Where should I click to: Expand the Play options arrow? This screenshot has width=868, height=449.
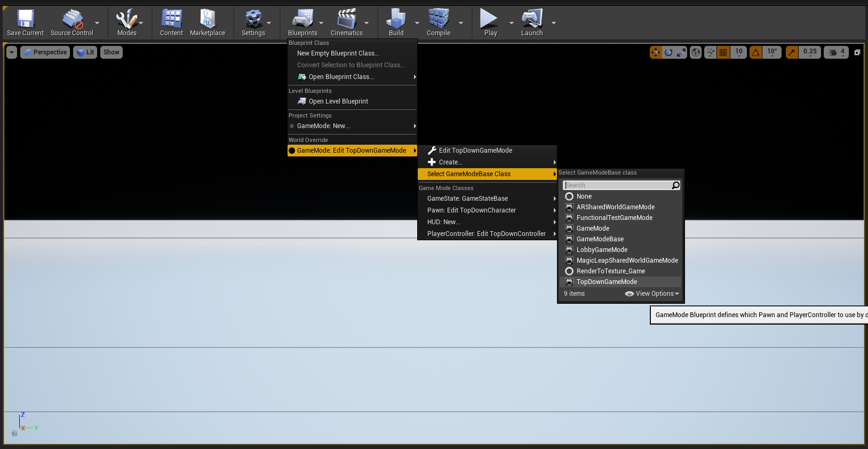[512, 23]
